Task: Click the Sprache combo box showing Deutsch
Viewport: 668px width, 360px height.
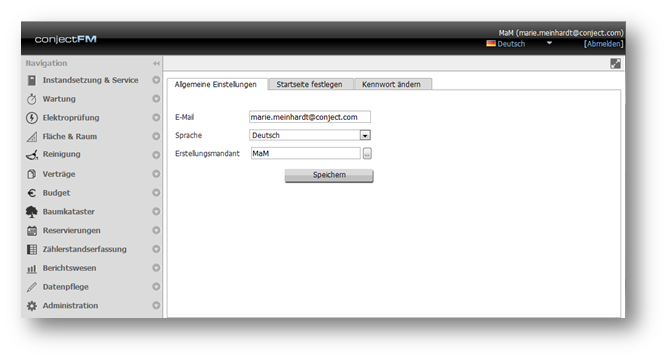Action: [x=310, y=135]
